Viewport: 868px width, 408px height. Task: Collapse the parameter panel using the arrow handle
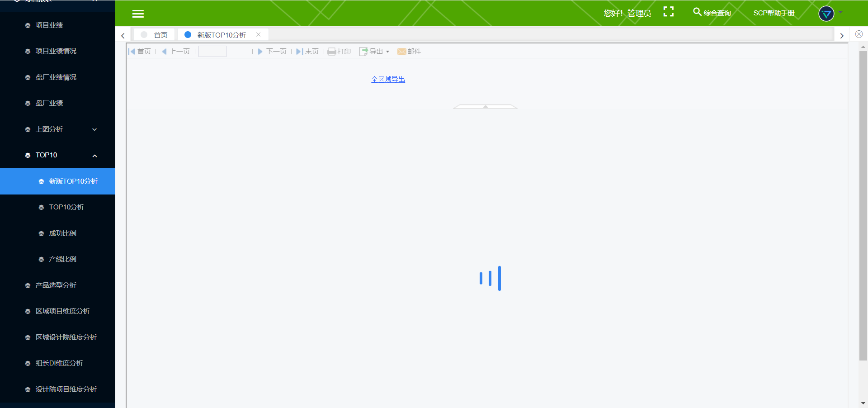[x=485, y=107]
